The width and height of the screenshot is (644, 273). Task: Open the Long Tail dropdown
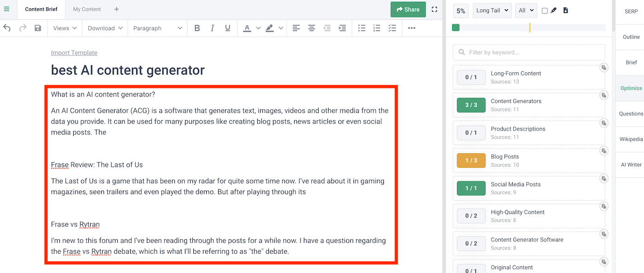492,10
